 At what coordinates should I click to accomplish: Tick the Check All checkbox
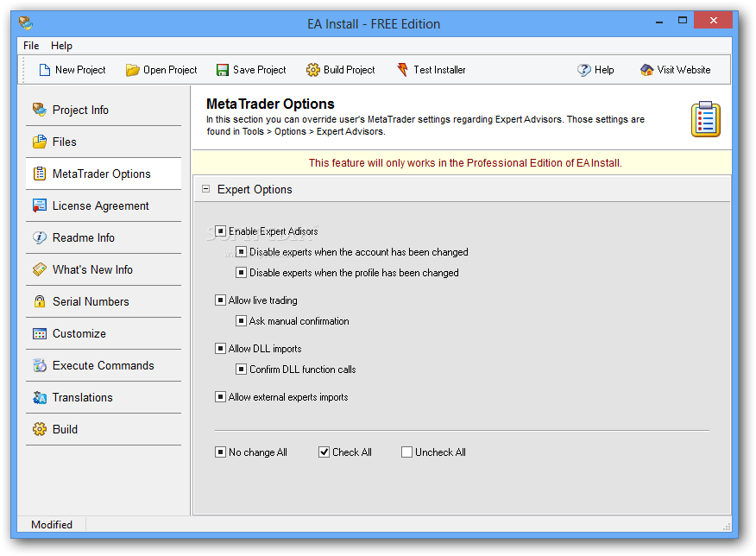(324, 452)
